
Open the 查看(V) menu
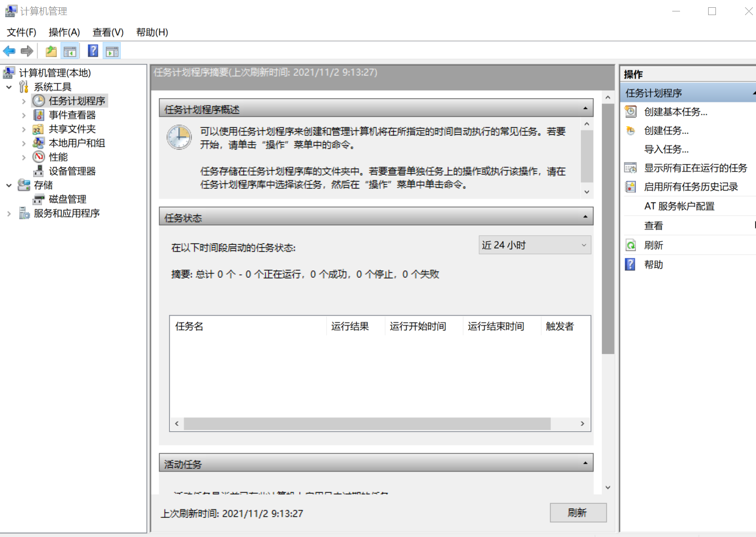(x=108, y=32)
